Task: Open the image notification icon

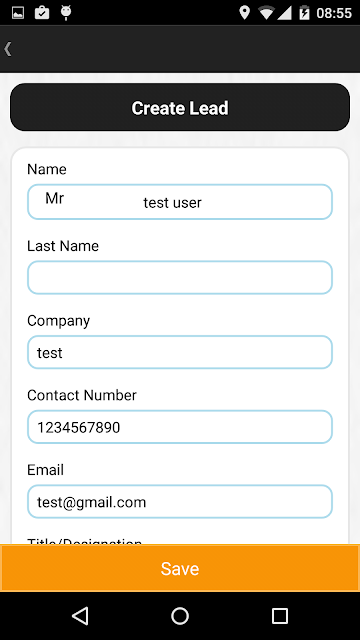Action: (18, 13)
